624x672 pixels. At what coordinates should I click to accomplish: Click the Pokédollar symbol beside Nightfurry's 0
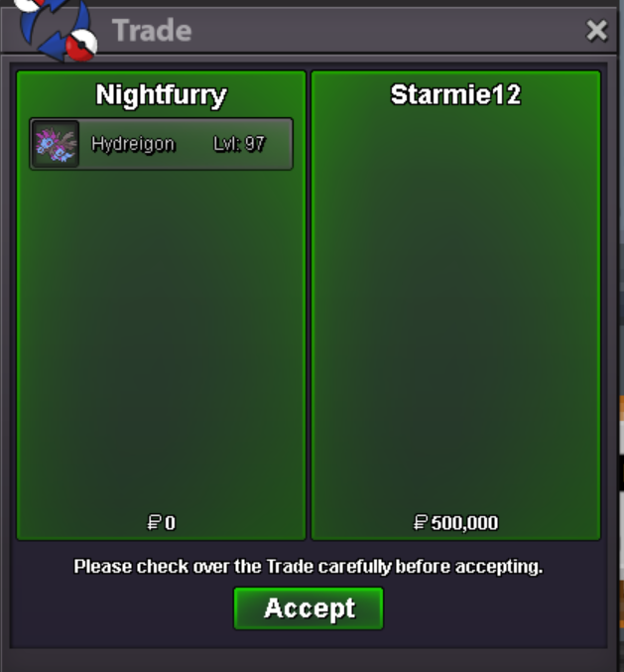pos(154,523)
